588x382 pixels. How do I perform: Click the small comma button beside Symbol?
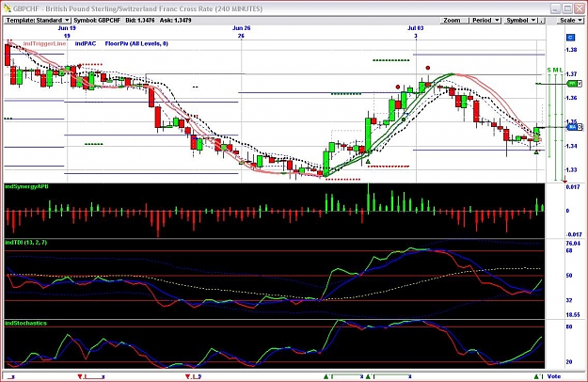[542, 21]
